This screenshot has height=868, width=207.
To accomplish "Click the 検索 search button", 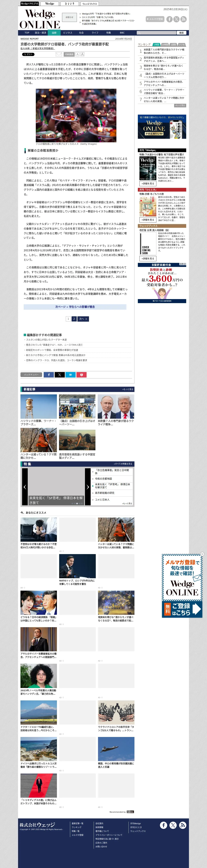I will (x=181, y=33).
